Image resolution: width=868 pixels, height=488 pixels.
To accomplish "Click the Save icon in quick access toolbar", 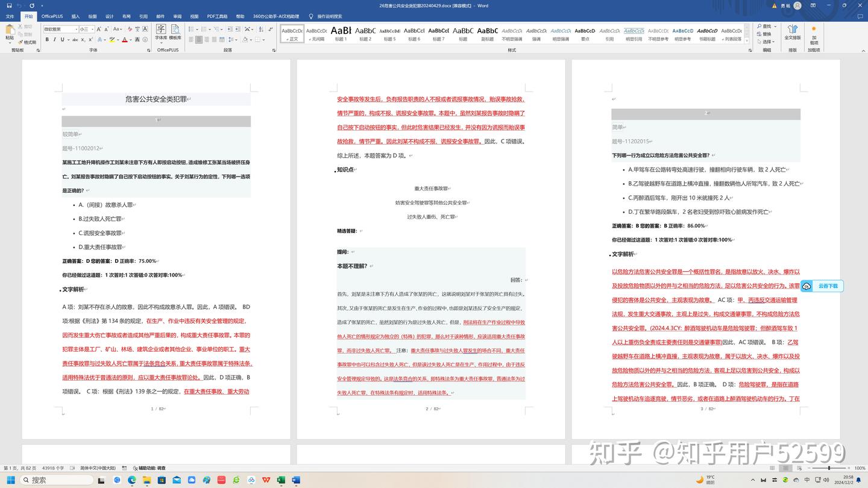I will click(x=9, y=5).
